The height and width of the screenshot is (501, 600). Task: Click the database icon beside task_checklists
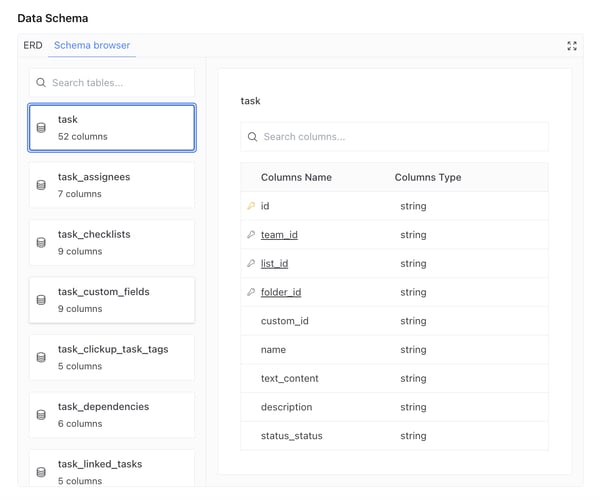coord(41,242)
